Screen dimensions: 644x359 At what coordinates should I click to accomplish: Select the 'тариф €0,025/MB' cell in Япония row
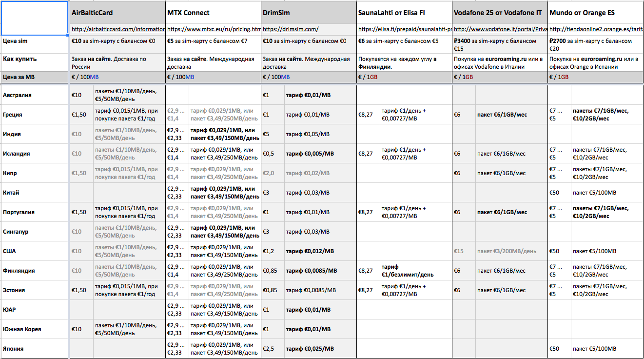coord(321,349)
